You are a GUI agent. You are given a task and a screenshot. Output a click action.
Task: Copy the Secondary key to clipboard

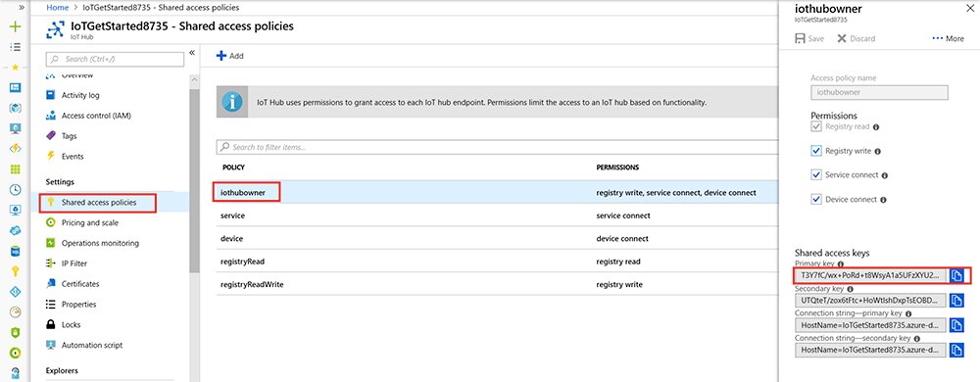[956, 301]
